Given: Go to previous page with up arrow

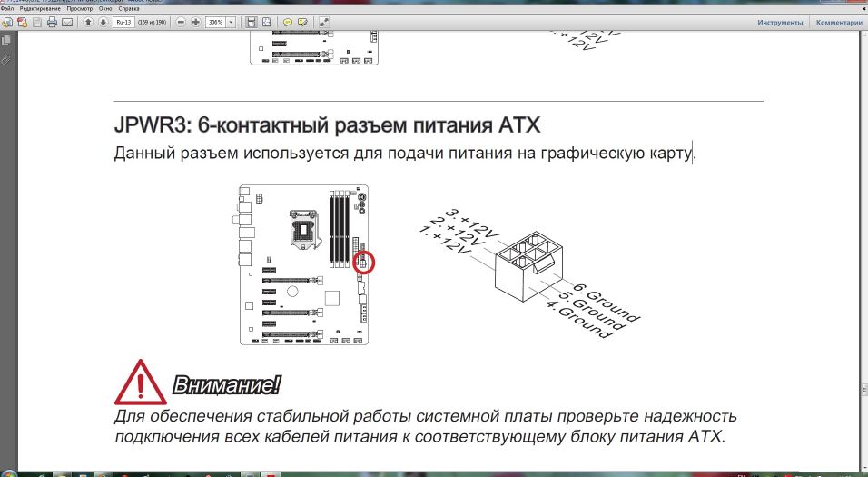Looking at the screenshot, I should click(88, 21).
